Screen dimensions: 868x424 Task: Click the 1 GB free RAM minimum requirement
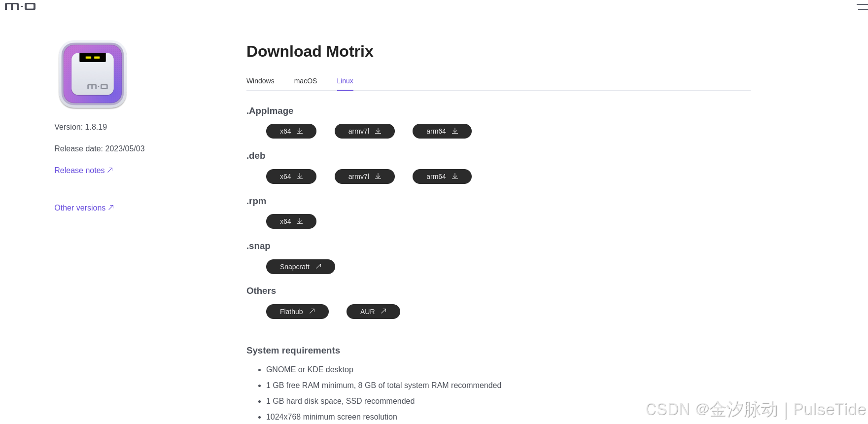(x=383, y=385)
